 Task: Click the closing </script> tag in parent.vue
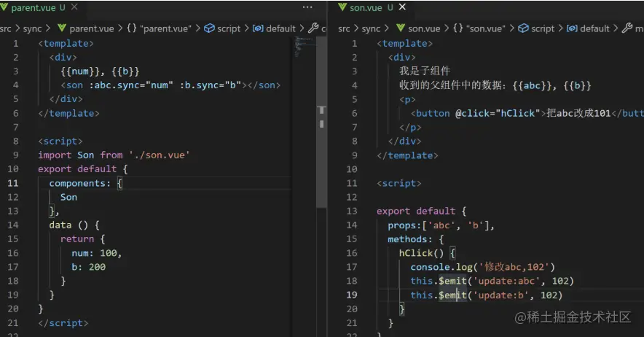(x=63, y=323)
